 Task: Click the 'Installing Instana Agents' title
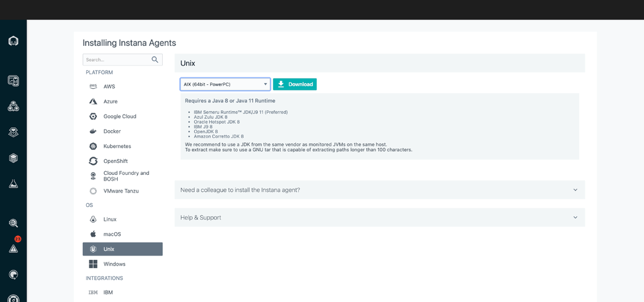click(x=130, y=43)
